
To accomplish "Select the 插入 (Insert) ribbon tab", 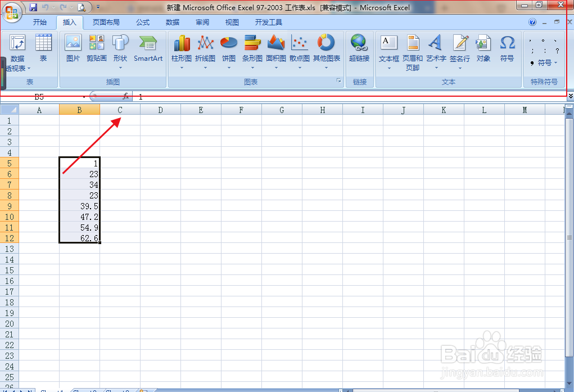I will [70, 22].
